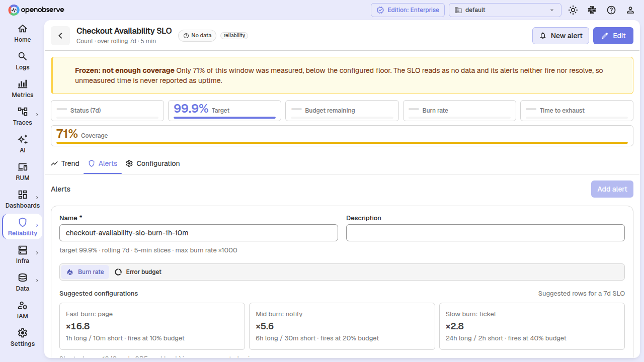Expand the Traces submenu chevron

pos(37,115)
